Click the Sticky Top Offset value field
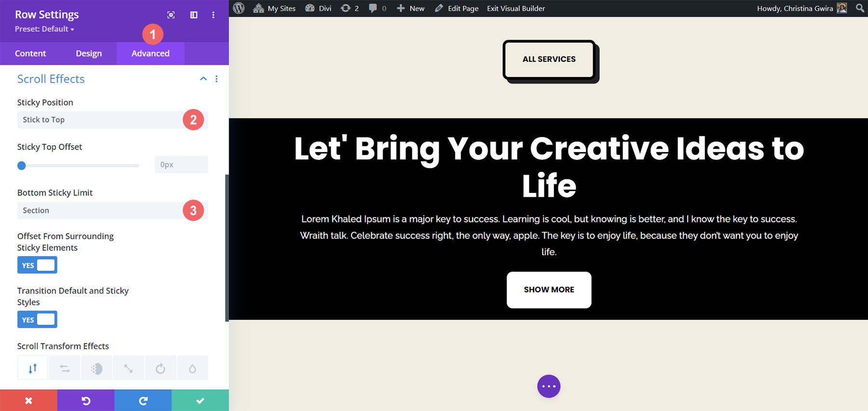The image size is (868, 411). coord(181,164)
